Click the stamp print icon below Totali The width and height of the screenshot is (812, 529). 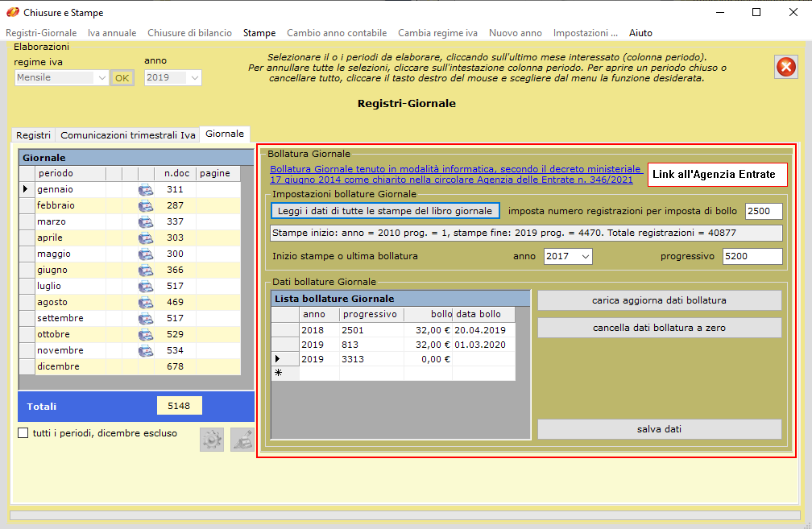tap(242, 439)
